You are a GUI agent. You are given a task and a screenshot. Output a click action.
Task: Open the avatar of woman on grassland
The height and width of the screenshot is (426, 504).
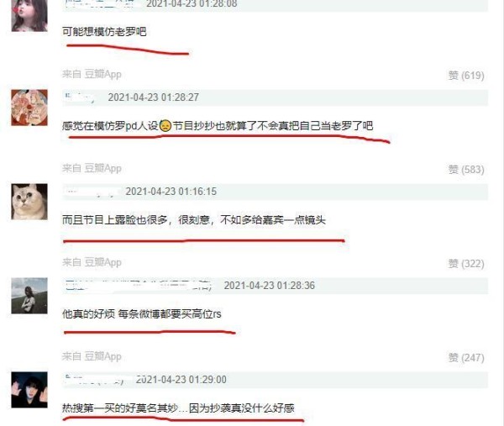[x=29, y=296]
